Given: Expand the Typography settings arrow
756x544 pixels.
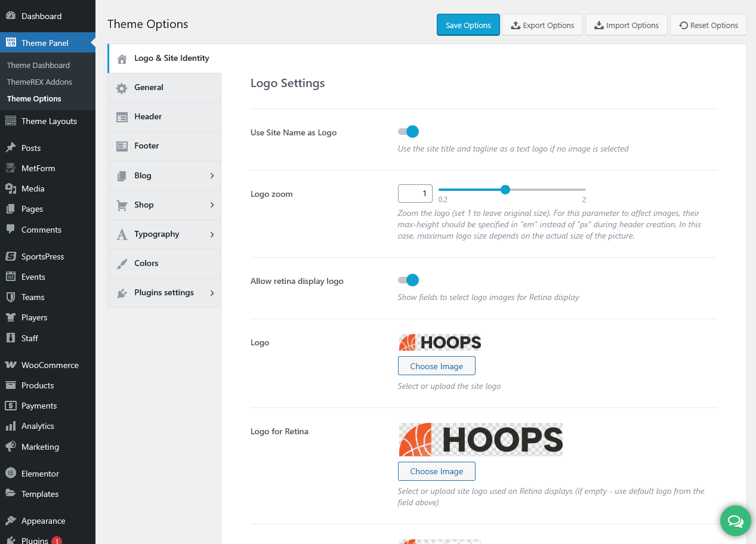Looking at the screenshot, I should click(x=212, y=234).
